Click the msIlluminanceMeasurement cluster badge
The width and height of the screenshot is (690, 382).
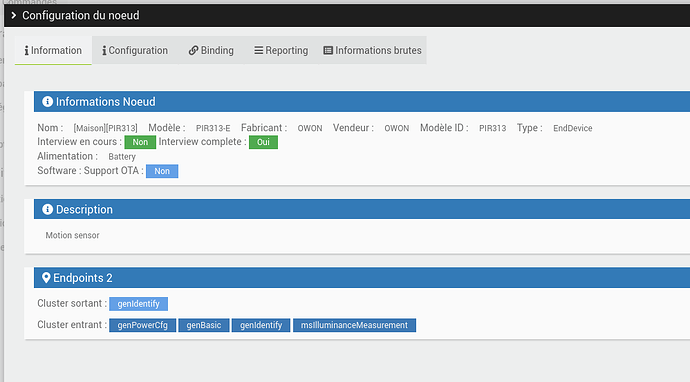pos(354,325)
